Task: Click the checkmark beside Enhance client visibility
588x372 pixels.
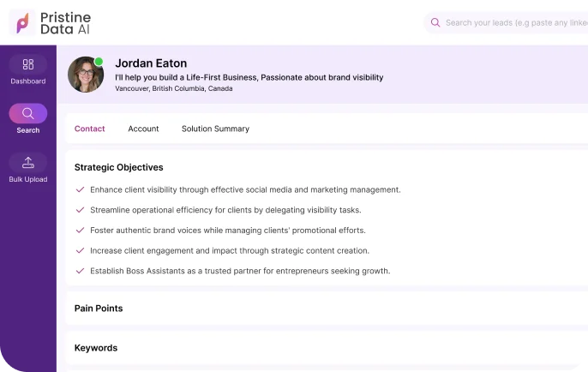Action: coord(81,189)
